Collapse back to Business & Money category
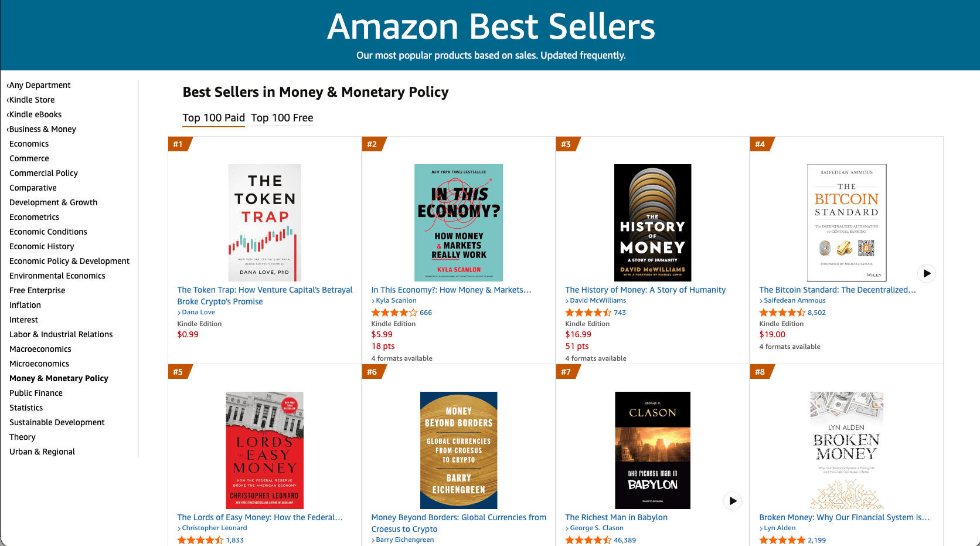This screenshot has height=546, width=980. coord(42,129)
